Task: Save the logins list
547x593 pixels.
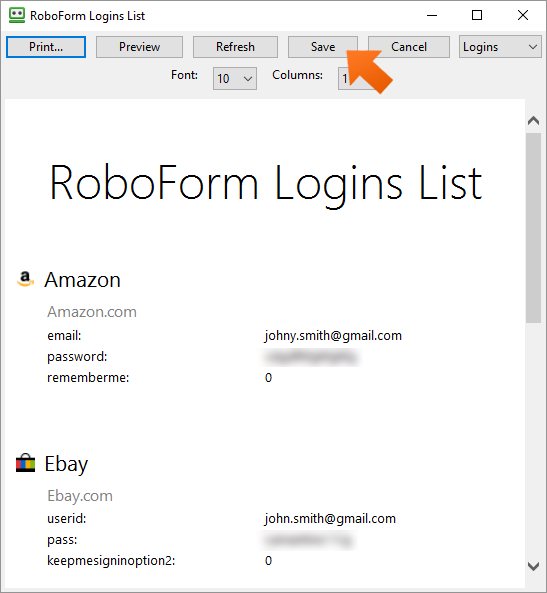Action: pos(323,47)
